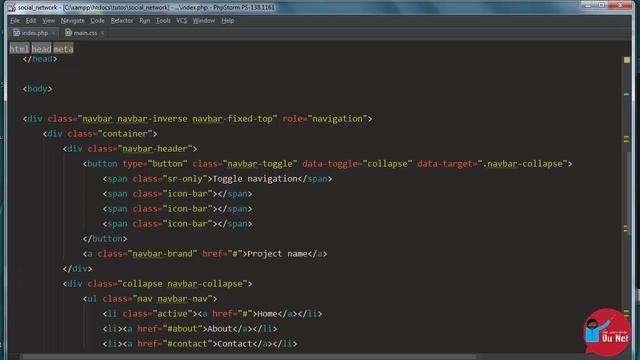
Task: Click the role="navigation" attribute
Action: point(325,119)
